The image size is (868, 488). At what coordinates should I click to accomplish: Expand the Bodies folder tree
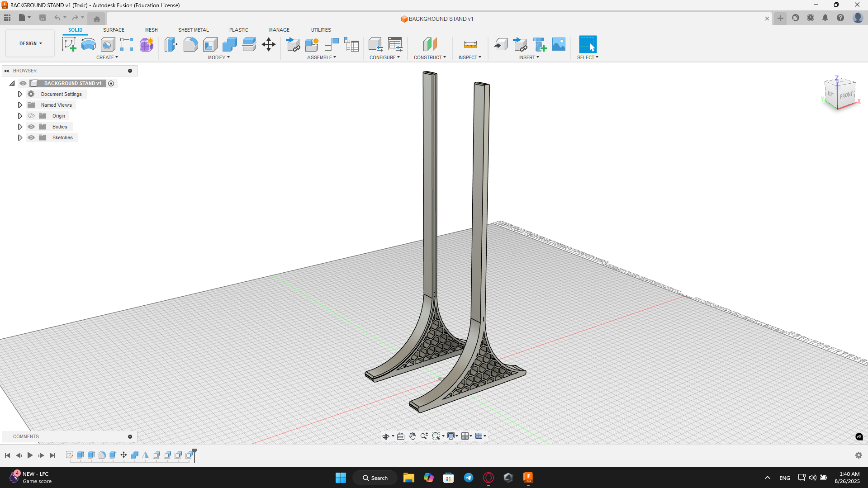(x=20, y=127)
